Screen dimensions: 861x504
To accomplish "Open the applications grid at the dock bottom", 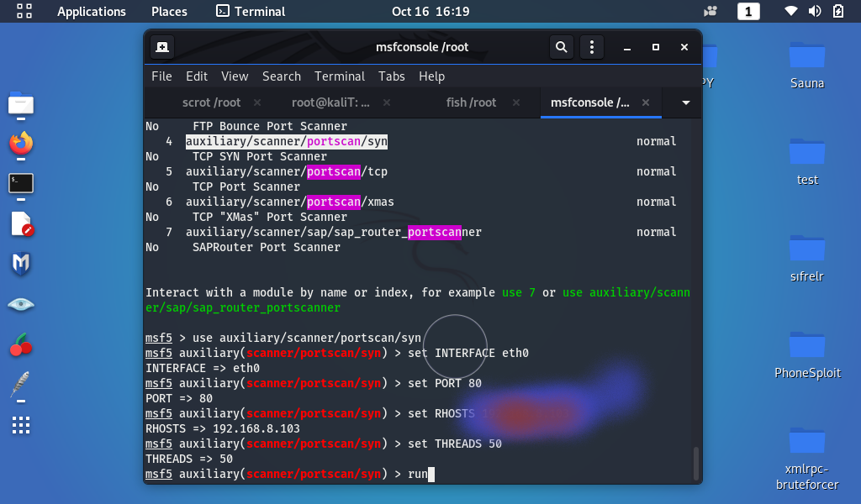I will tap(20, 426).
